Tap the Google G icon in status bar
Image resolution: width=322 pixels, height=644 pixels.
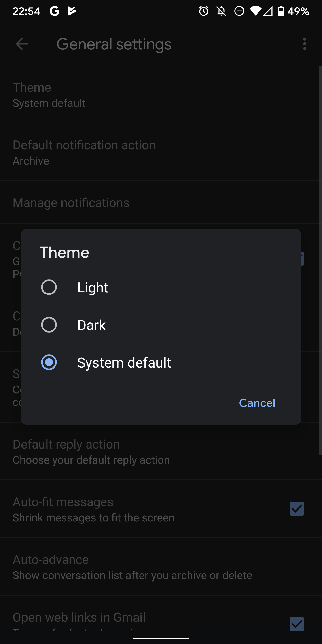point(55,11)
